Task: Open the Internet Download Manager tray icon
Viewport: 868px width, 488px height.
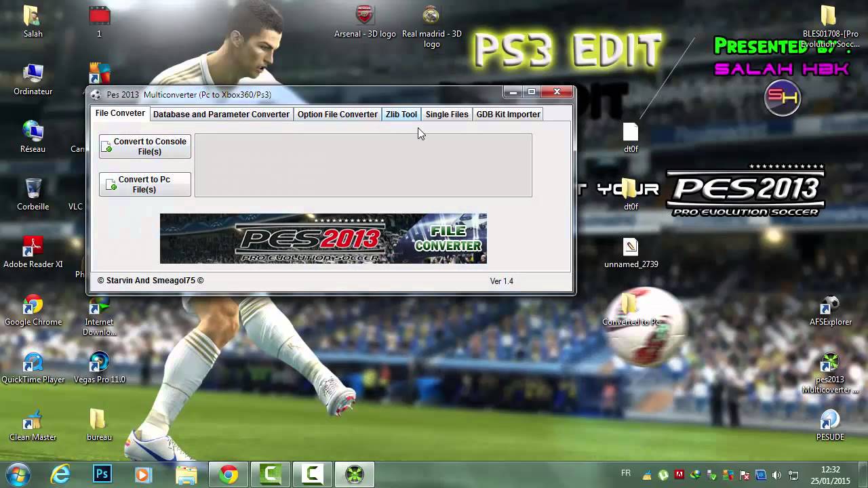Action: tap(696, 475)
